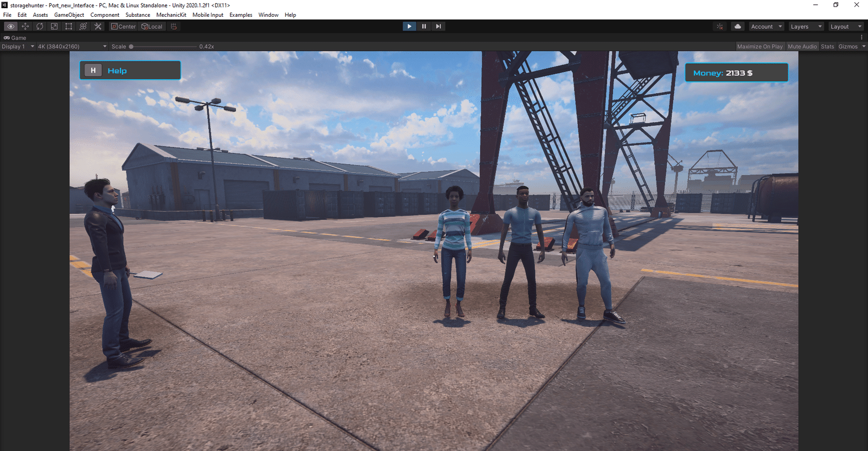The image size is (868, 451).
Task: Expand the Gizmos dropdown arrow
Action: 864,47
